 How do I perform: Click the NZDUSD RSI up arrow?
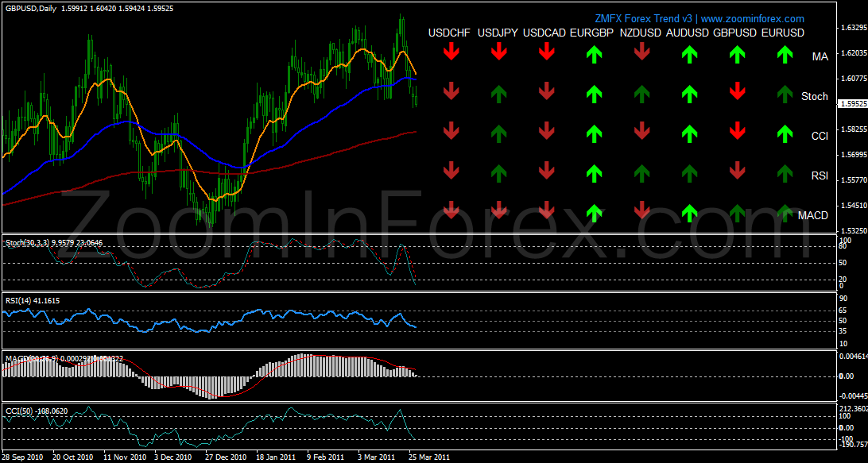pos(641,173)
